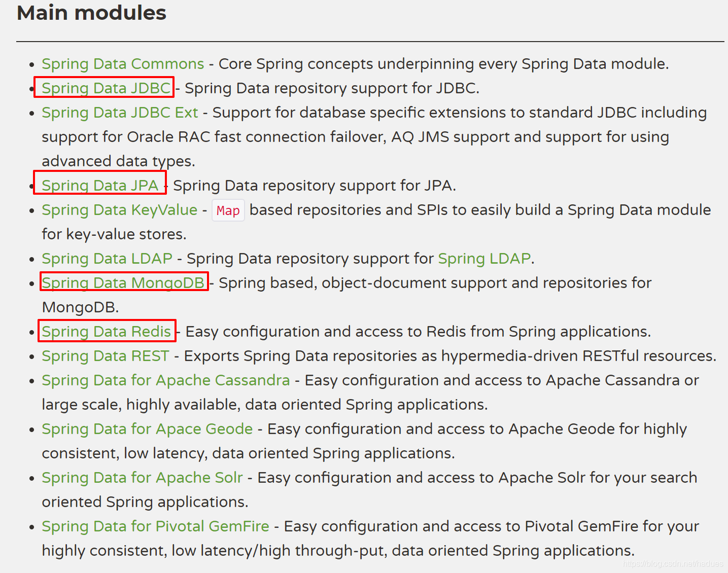The image size is (728, 573).
Task: Open the Spring Data JDBC Ext link
Action: pos(119,112)
